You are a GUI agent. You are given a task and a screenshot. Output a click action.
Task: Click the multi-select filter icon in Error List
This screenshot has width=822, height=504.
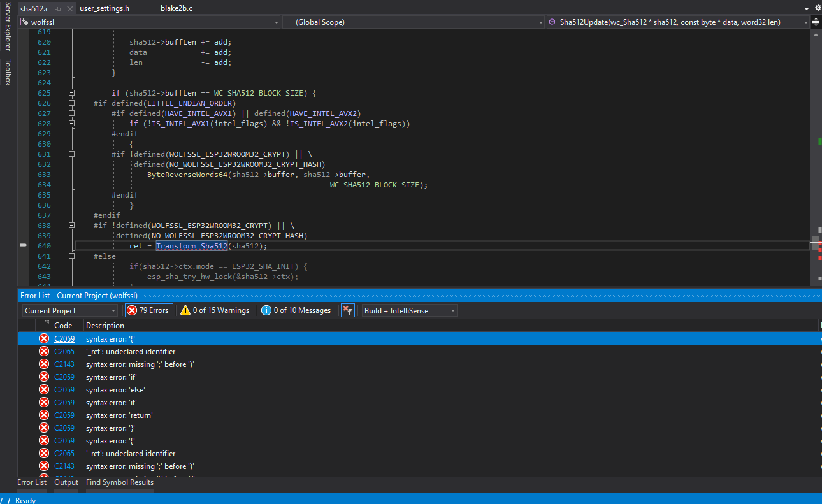point(347,310)
